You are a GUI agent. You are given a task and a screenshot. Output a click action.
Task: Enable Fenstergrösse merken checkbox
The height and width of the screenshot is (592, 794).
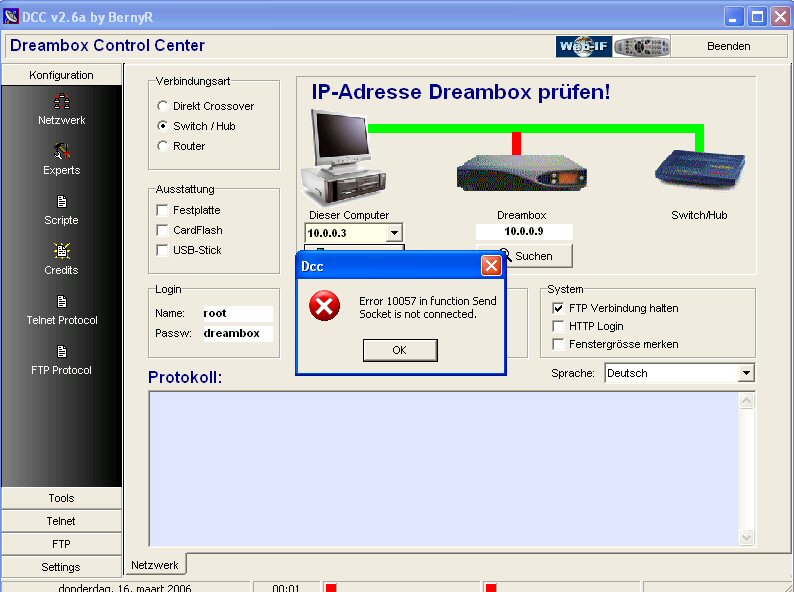[x=558, y=344]
